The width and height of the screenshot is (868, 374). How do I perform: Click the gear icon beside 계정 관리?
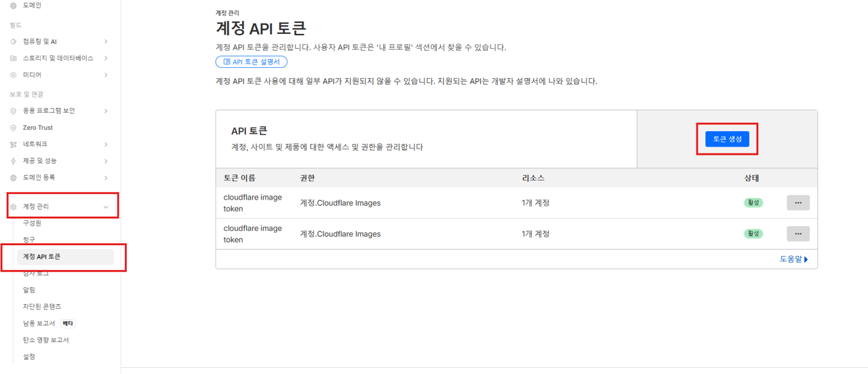point(13,206)
